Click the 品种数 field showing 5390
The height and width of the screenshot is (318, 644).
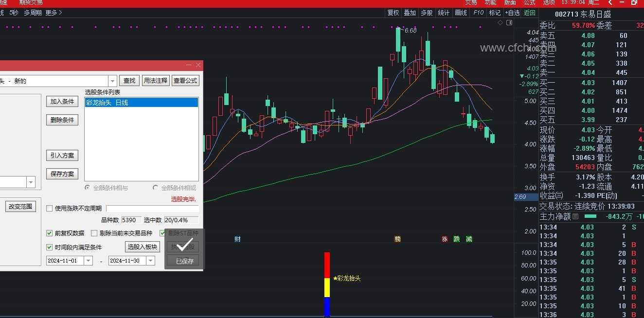pos(131,220)
